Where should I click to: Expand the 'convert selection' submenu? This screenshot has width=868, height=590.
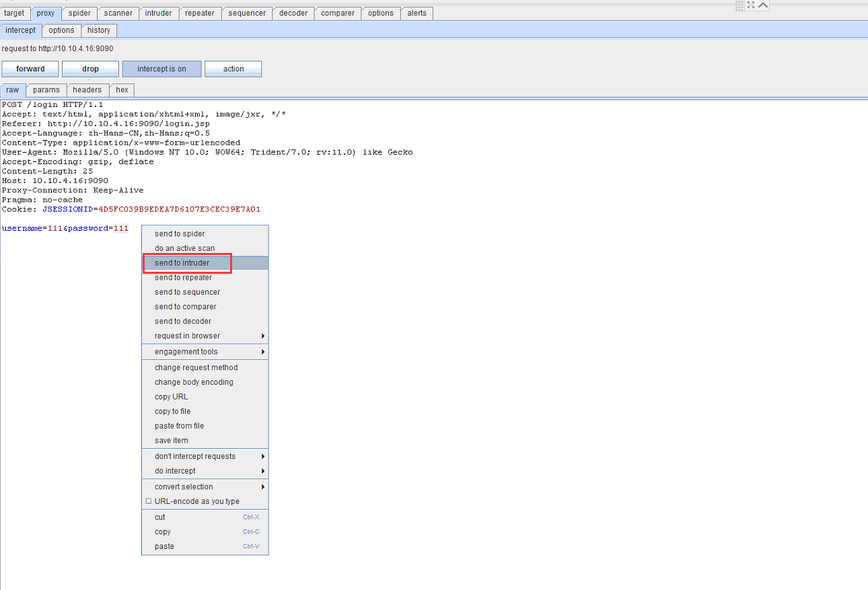(205, 487)
